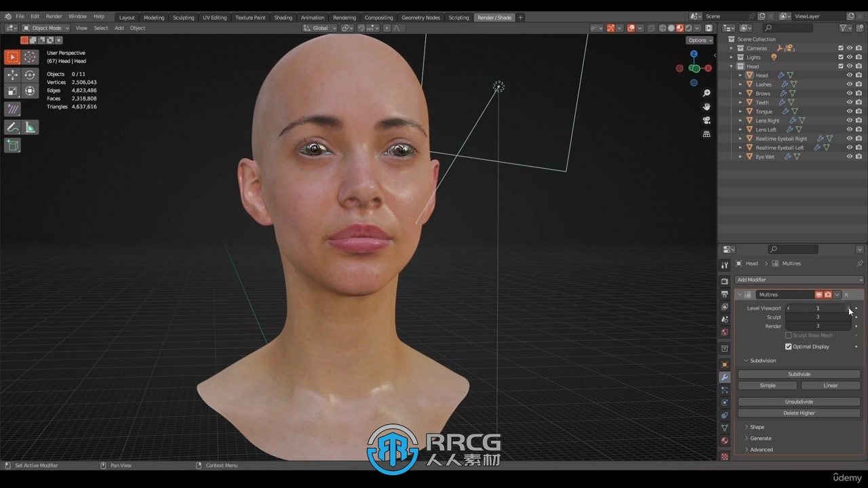Open the viewport Select menu

click(100, 28)
